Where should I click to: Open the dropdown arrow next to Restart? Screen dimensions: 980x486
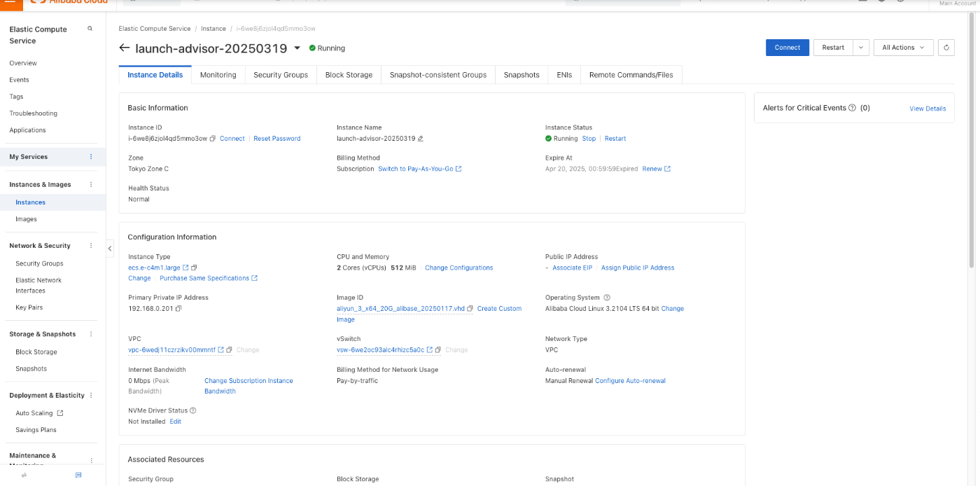pos(861,48)
